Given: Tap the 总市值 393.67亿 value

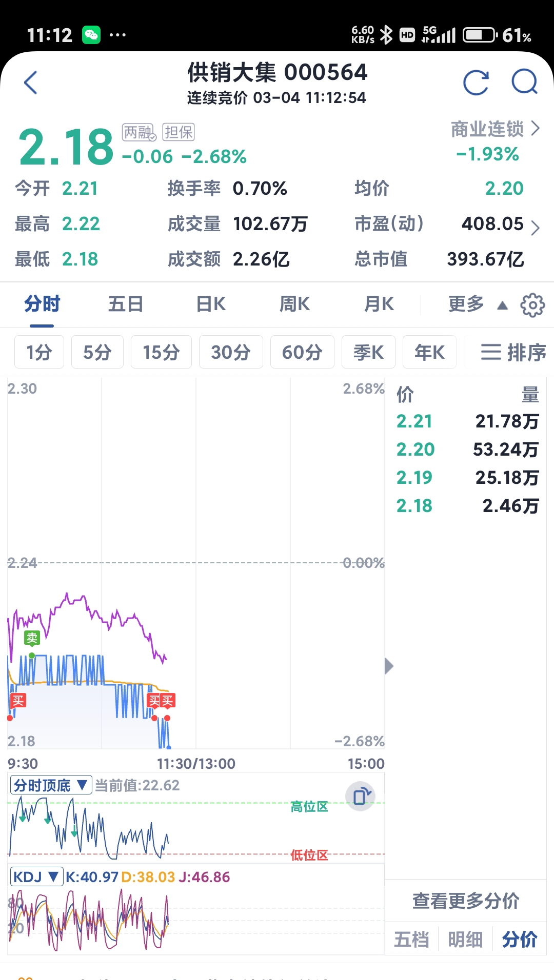Looking at the screenshot, I should [x=485, y=259].
